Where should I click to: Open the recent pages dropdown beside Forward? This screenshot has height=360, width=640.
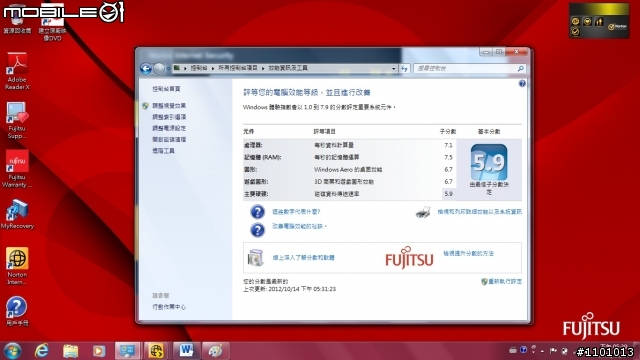(168, 69)
